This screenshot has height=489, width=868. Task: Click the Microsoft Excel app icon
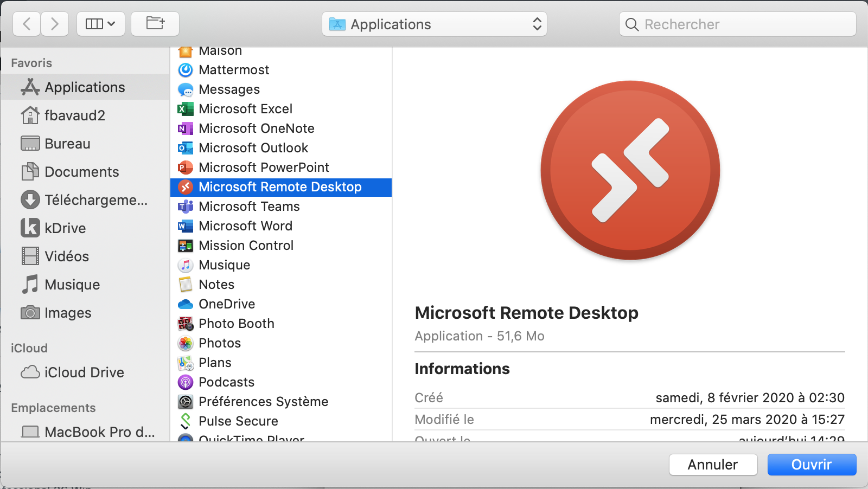pyautogui.click(x=186, y=109)
